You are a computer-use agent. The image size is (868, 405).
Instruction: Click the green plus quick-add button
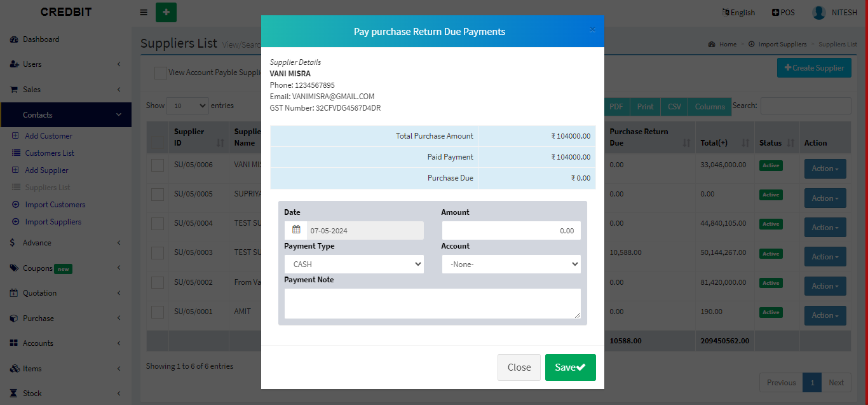(x=166, y=12)
